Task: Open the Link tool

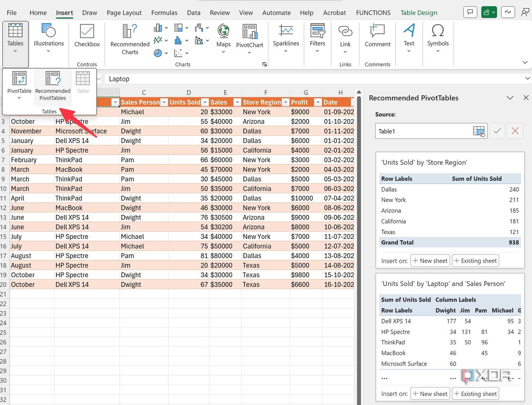Action: [x=345, y=35]
